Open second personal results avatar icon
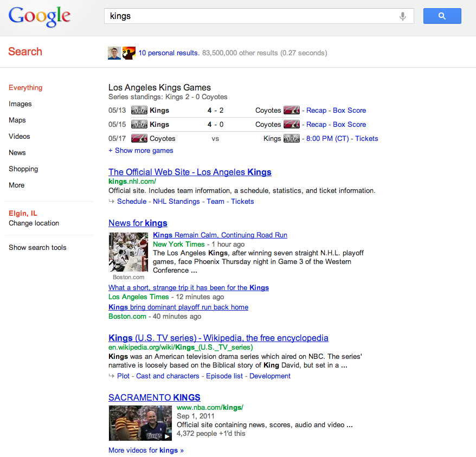 (128, 53)
